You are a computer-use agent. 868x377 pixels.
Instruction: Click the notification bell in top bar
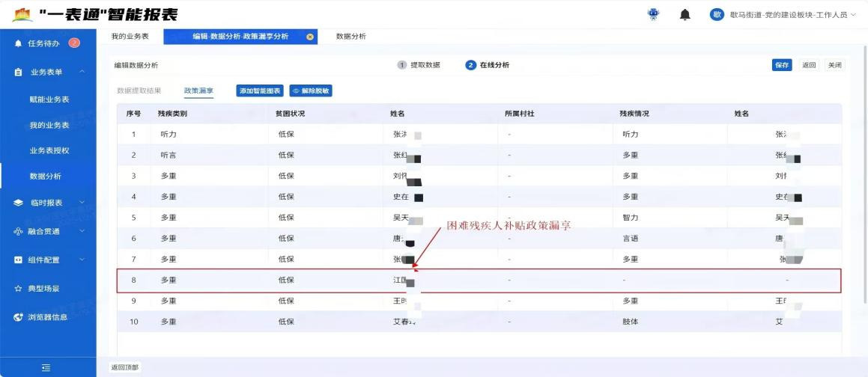click(x=685, y=15)
